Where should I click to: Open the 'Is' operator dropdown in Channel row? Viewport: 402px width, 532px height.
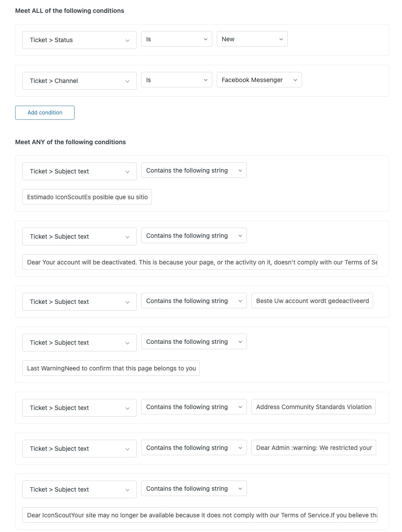[176, 80]
